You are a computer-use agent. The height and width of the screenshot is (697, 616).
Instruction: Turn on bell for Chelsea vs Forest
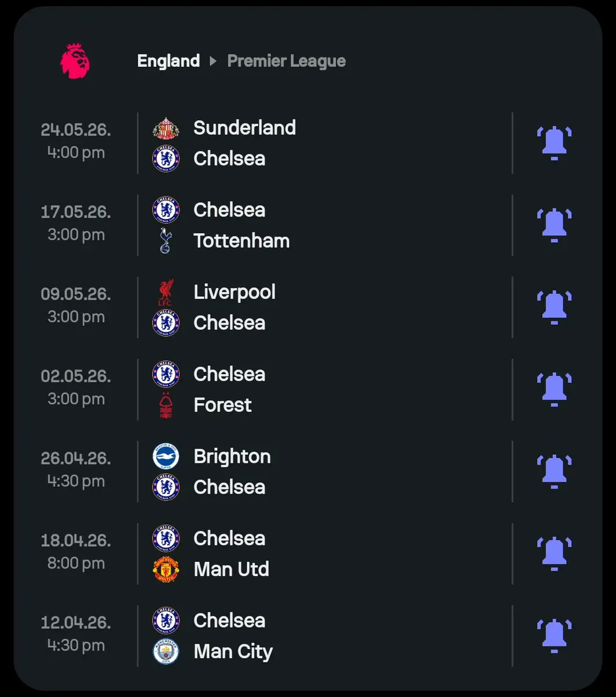point(554,389)
